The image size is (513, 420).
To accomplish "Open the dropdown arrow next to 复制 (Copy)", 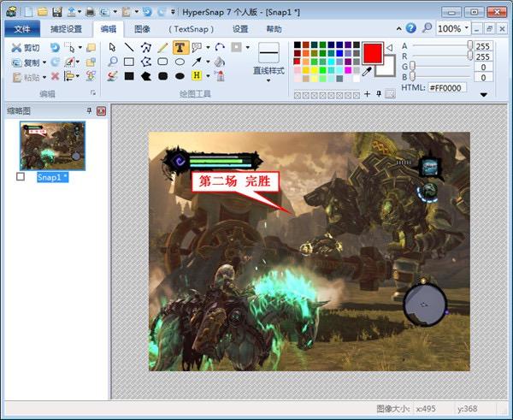I will (44, 62).
